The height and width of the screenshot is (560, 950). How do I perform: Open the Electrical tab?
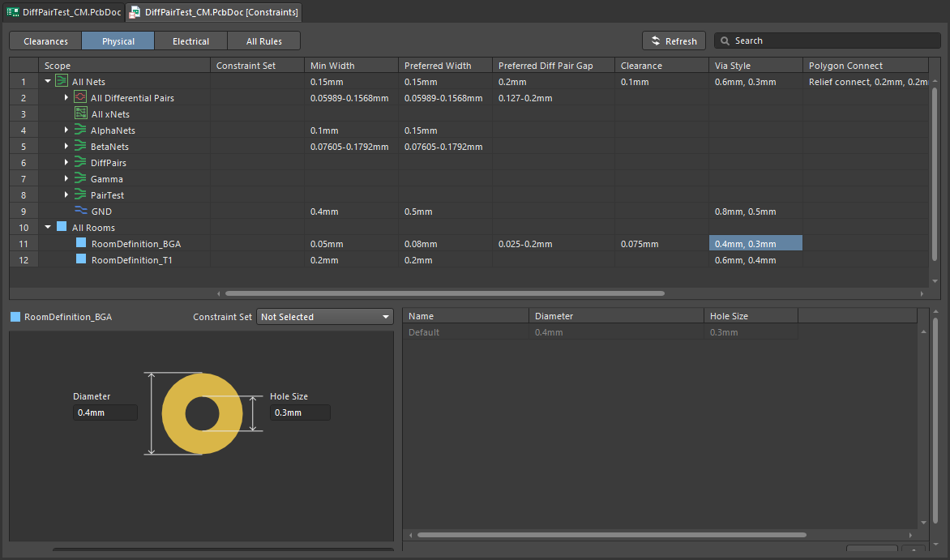(x=190, y=41)
